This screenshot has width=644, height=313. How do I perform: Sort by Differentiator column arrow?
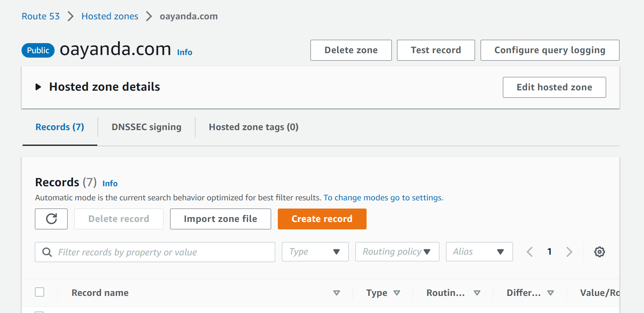550,293
